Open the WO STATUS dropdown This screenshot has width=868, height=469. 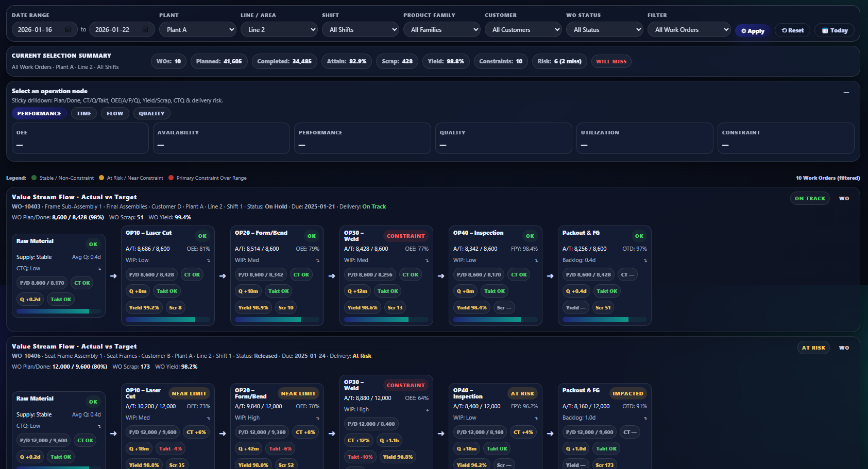[604, 29]
